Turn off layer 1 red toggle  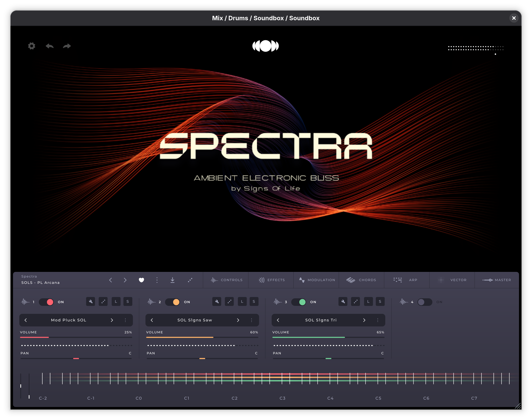pyautogui.click(x=47, y=302)
